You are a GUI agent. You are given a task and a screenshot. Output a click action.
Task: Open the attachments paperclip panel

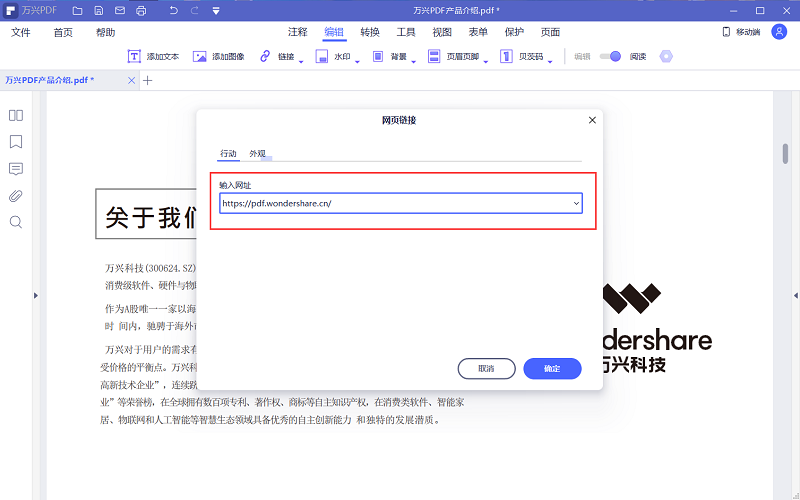pyautogui.click(x=16, y=196)
